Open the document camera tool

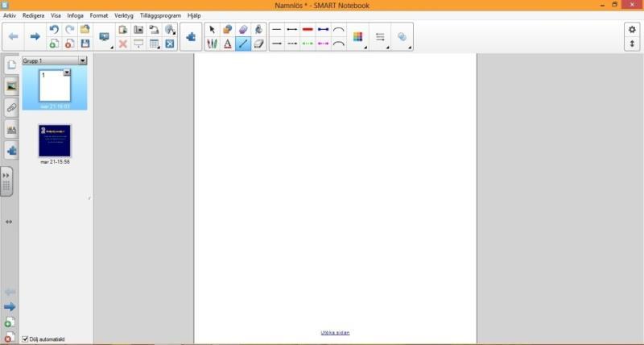click(154, 30)
